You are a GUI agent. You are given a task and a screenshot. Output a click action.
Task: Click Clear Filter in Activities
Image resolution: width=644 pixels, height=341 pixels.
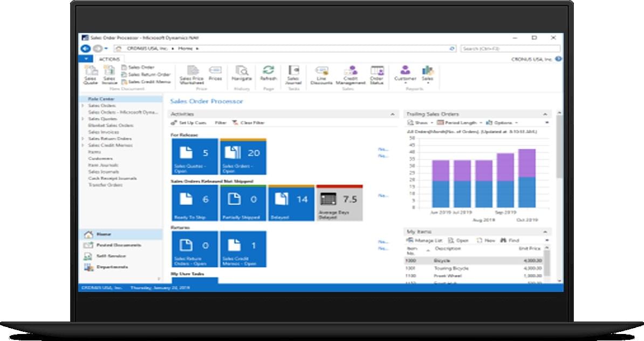click(x=249, y=123)
